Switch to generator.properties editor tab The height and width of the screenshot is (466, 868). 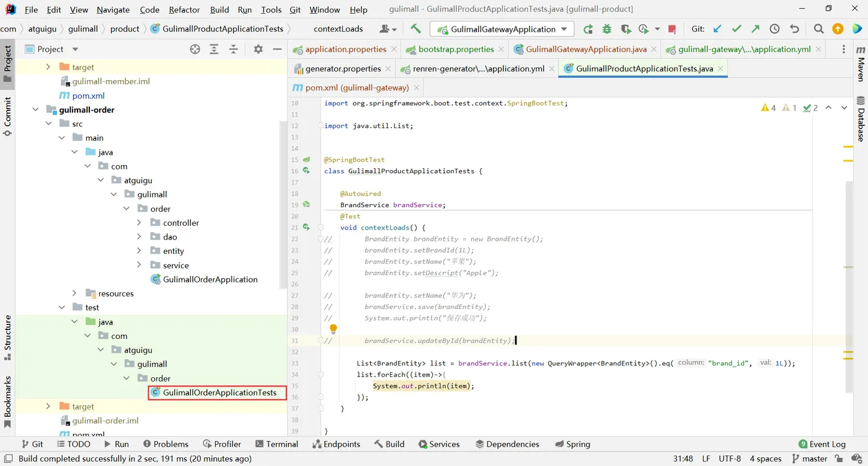click(343, 68)
